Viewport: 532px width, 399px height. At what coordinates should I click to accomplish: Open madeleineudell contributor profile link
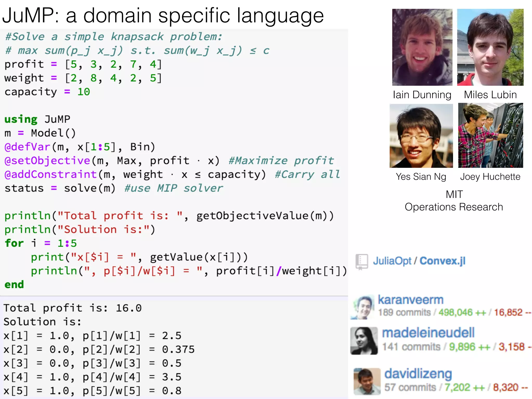pos(428,333)
